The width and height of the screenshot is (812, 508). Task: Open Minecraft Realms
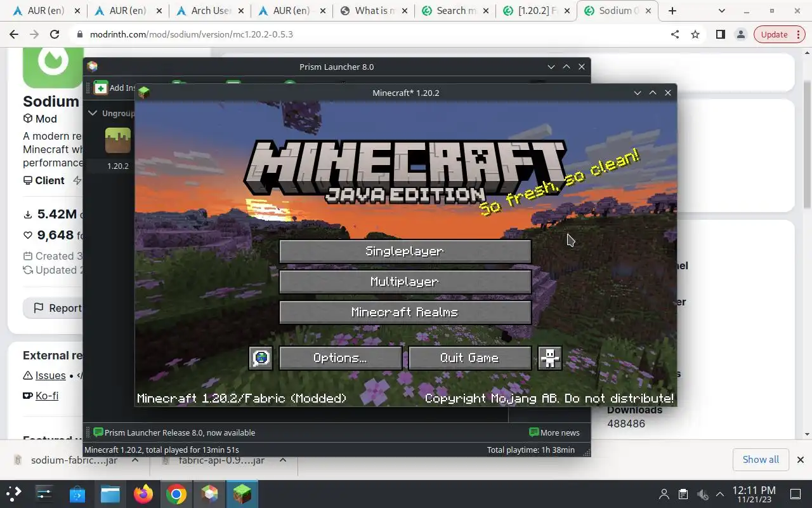coord(405,312)
